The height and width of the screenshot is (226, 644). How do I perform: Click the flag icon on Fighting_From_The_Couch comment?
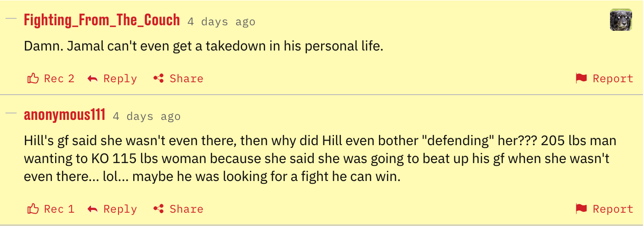pyautogui.click(x=582, y=78)
